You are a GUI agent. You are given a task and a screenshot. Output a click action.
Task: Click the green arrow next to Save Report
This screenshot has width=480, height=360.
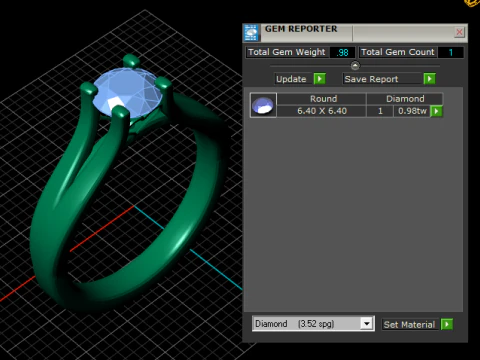(429, 79)
